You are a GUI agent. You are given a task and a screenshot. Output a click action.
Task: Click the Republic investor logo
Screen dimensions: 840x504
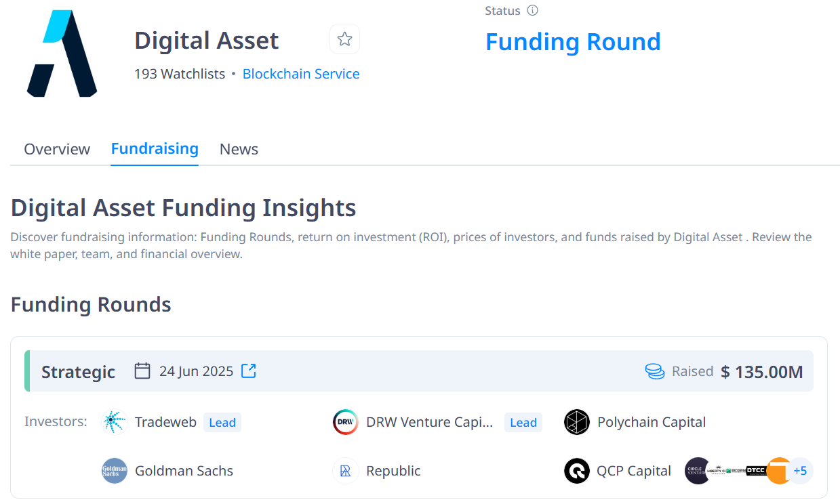(x=345, y=471)
